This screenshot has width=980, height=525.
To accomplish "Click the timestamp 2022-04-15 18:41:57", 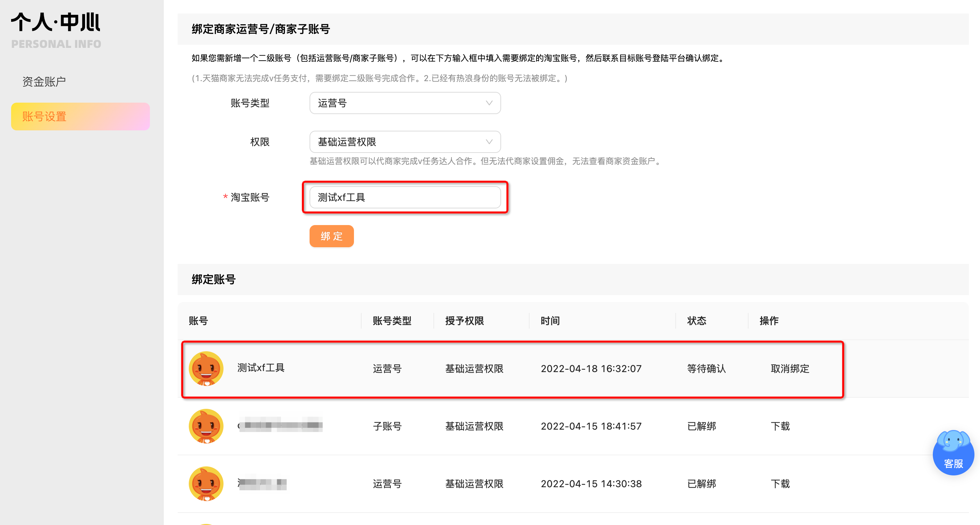I will [591, 426].
